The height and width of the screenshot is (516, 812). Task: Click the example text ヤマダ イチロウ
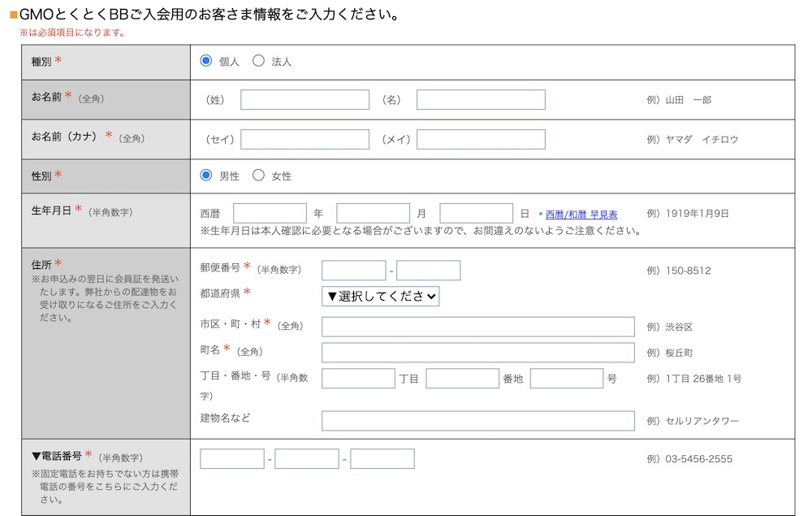[702, 140]
